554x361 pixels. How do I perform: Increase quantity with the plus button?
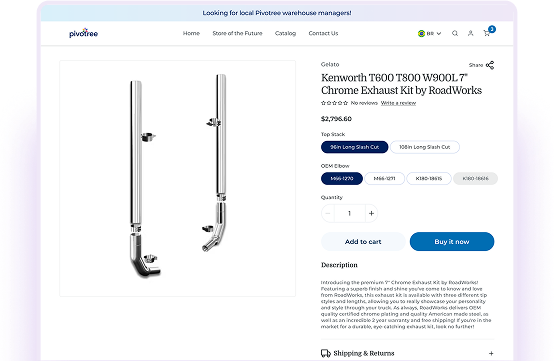coord(371,213)
